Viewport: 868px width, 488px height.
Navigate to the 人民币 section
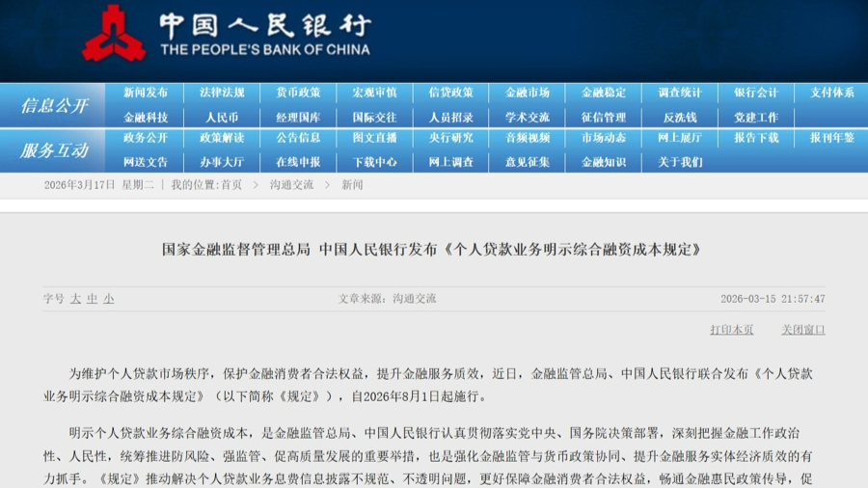(222, 118)
